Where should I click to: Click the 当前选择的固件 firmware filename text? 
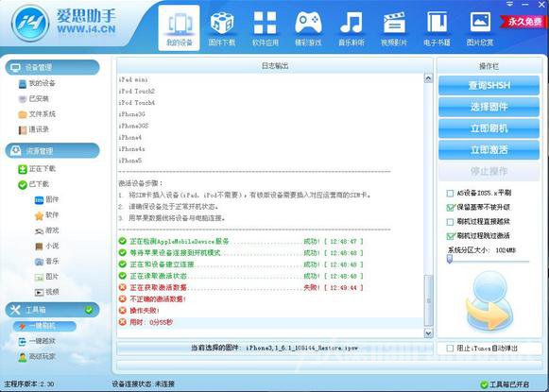pyautogui.click(x=275, y=349)
